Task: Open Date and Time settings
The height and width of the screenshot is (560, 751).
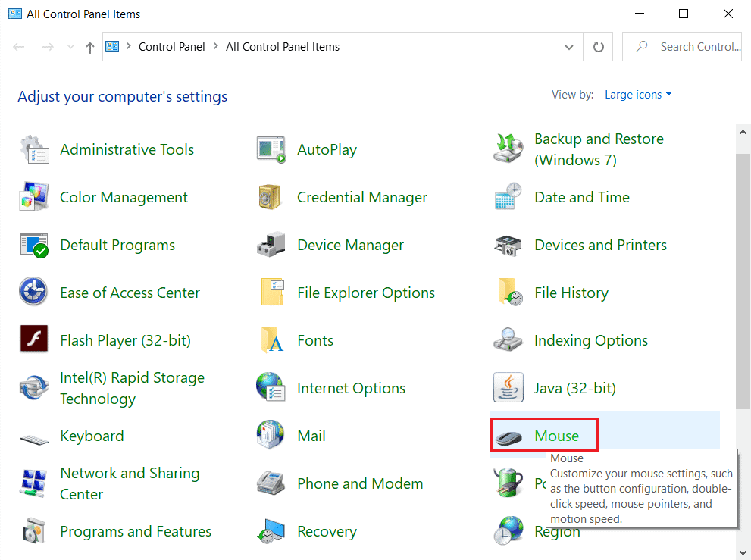Action: click(x=581, y=197)
